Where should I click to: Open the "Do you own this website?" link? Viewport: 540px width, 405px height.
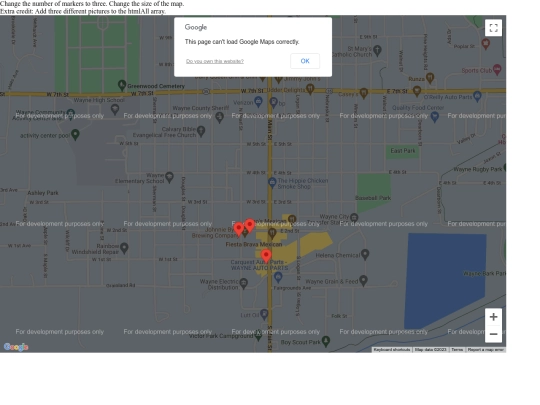(x=215, y=61)
